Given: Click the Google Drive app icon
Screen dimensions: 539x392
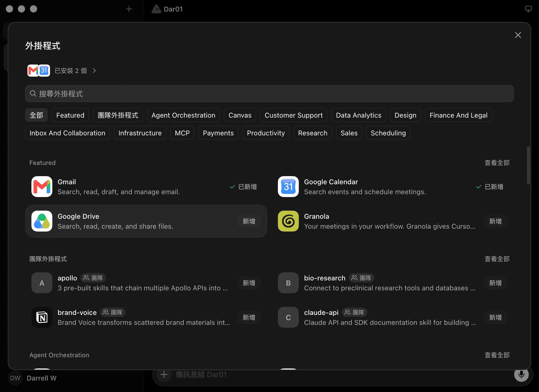Looking at the screenshot, I should (x=42, y=221).
